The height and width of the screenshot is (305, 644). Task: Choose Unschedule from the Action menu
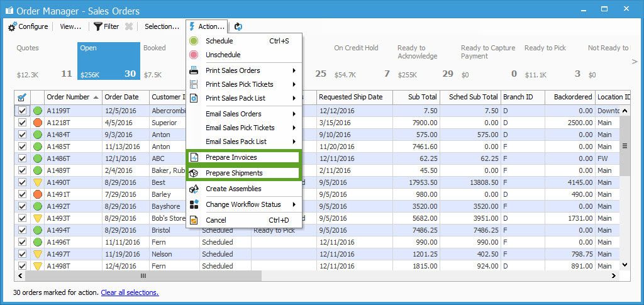pos(245,55)
